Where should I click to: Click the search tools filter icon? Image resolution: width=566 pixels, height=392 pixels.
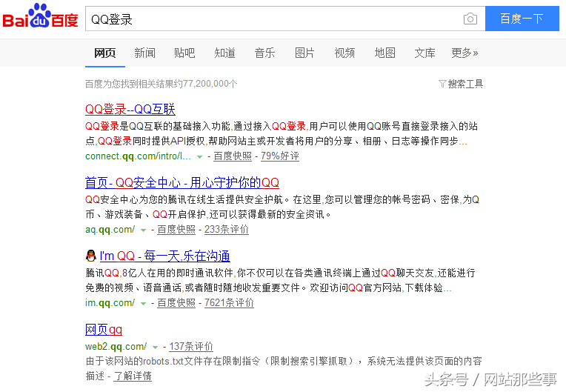442,84
